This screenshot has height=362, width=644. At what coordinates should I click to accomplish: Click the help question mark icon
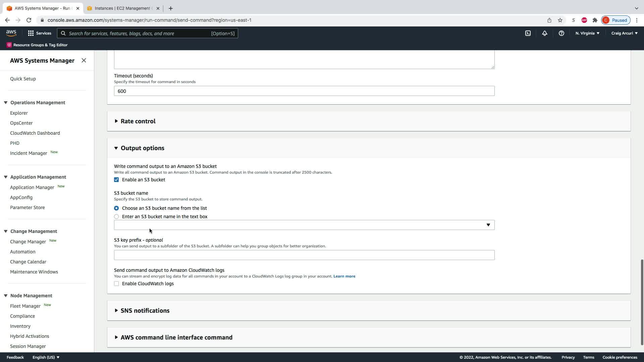tap(561, 33)
